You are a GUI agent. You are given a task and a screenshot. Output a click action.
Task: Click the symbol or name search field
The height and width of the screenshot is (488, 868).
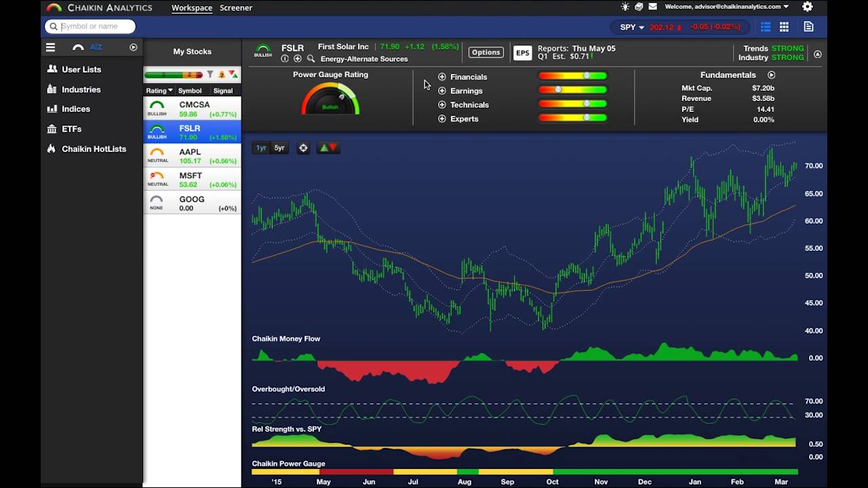(x=90, y=26)
